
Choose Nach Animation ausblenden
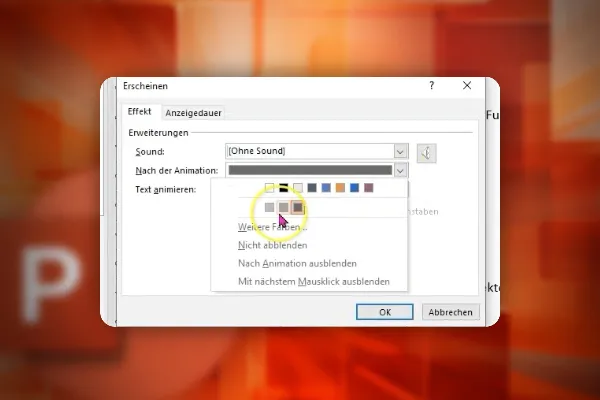coord(297,263)
